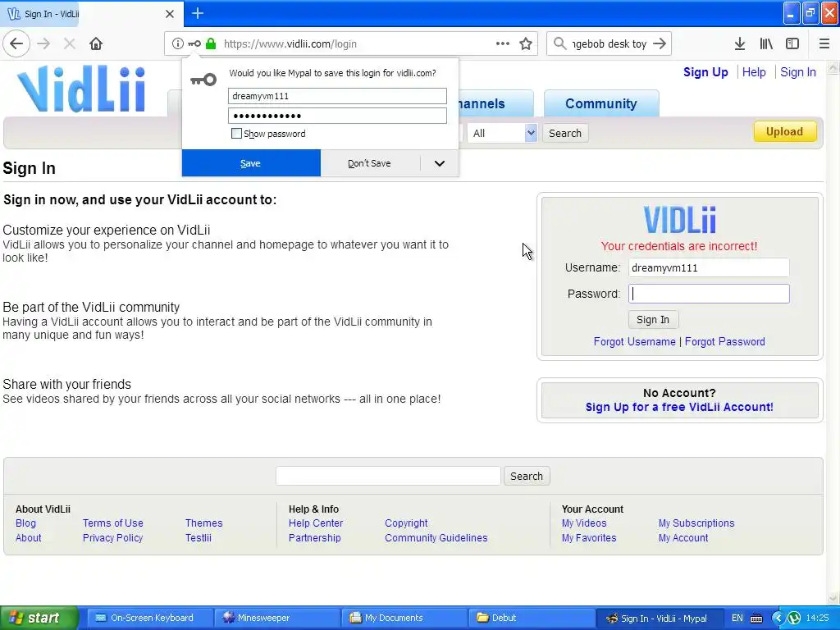
Task: Show site information via the info icon
Action: click(178, 44)
